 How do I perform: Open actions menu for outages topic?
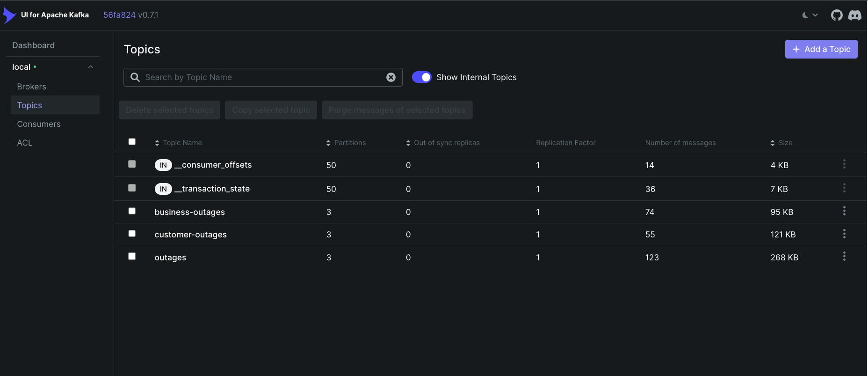click(844, 257)
